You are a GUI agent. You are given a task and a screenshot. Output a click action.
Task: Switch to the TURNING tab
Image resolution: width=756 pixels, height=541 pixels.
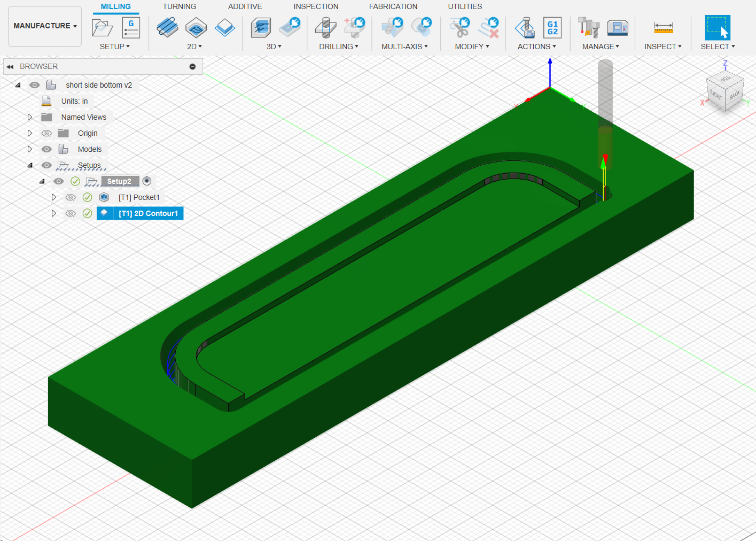click(180, 6)
